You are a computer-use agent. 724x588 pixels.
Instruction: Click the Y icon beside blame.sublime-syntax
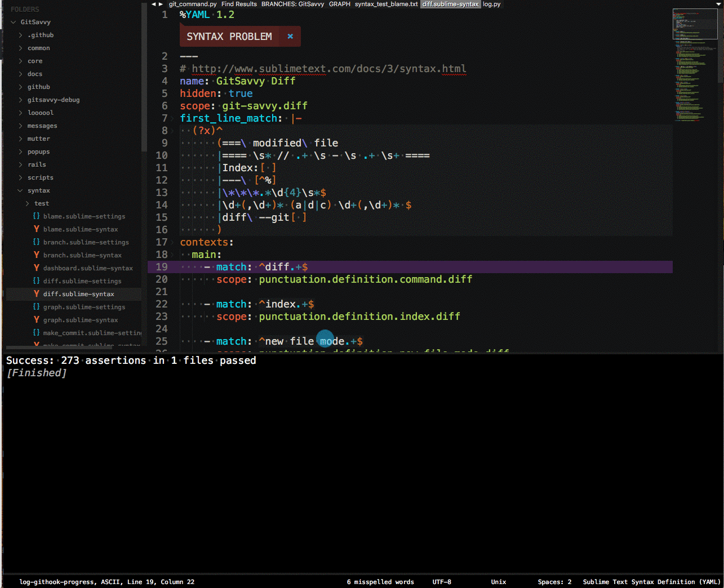point(36,229)
